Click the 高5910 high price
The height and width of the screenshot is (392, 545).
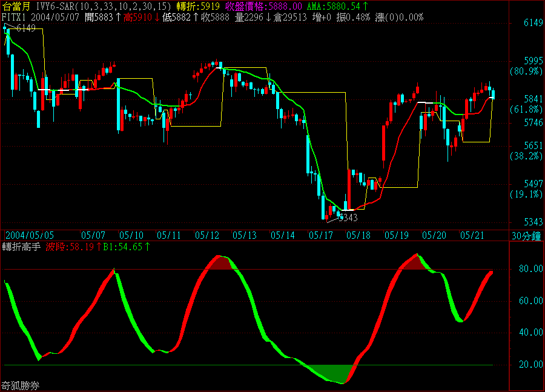point(142,18)
